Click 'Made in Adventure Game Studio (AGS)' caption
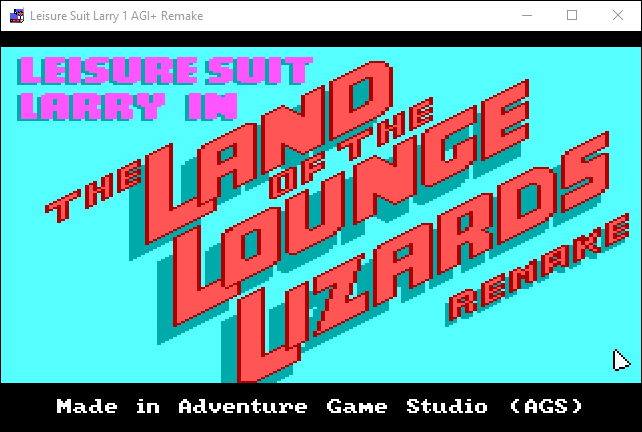Screen dimensions: 642x432 319,406
